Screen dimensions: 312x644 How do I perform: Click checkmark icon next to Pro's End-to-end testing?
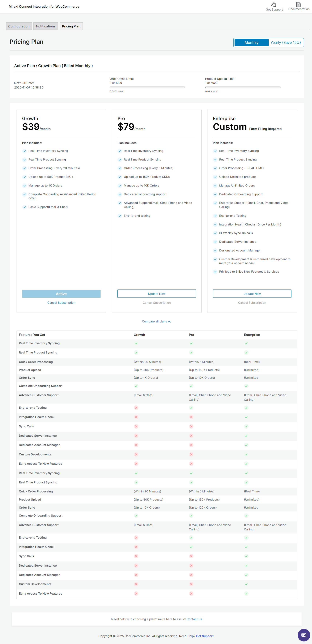pyautogui.click(x=120, y=216)
